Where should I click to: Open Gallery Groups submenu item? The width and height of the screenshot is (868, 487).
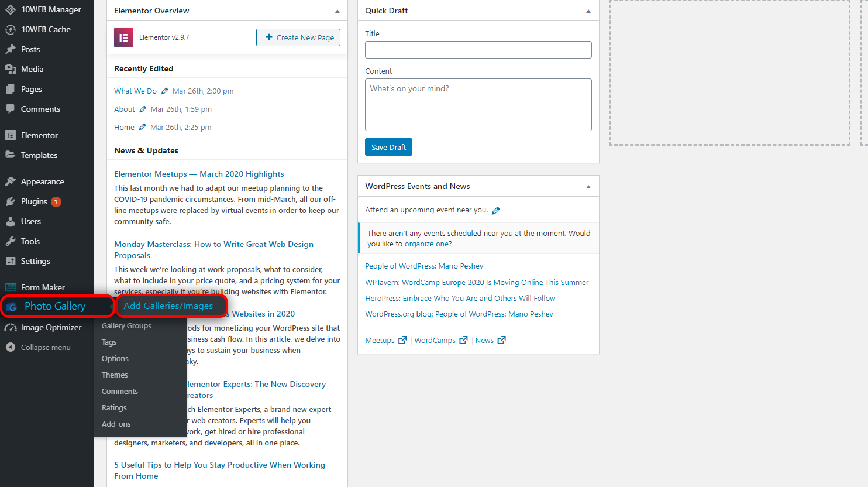pyautogui.click(x=126, y=325)
